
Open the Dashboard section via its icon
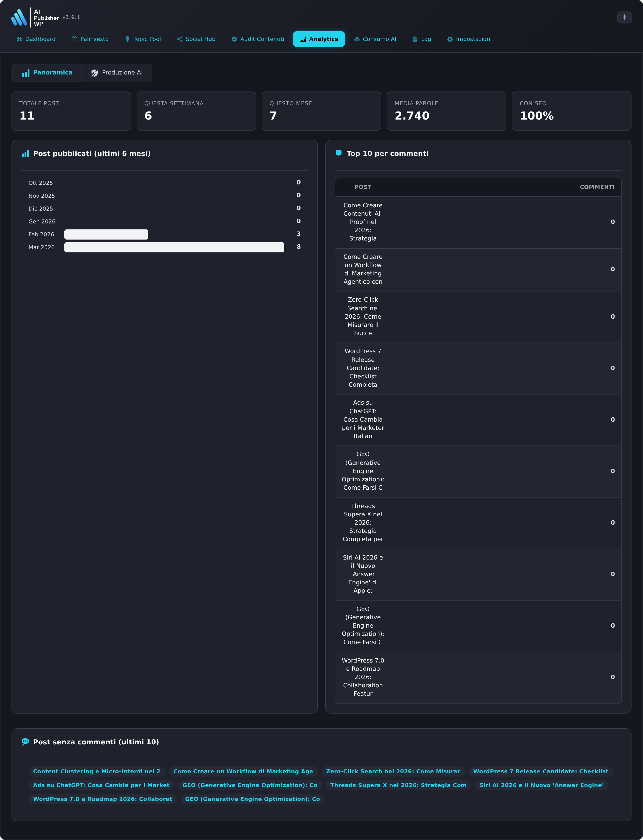[19, 39]
